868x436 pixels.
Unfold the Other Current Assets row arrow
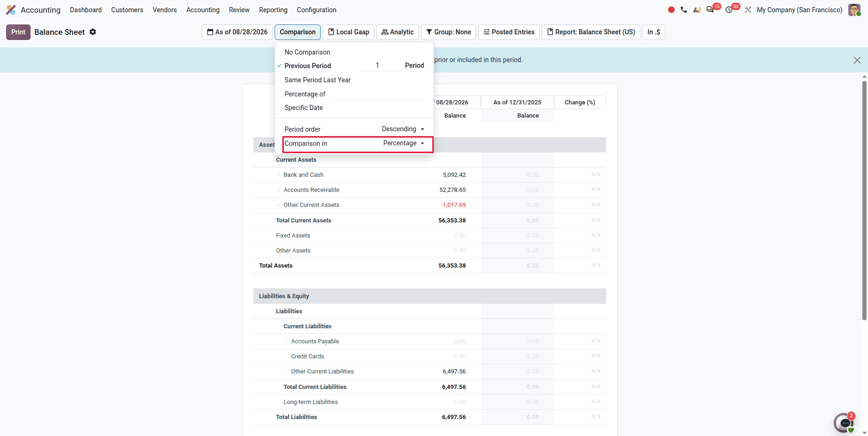(279, 205)
